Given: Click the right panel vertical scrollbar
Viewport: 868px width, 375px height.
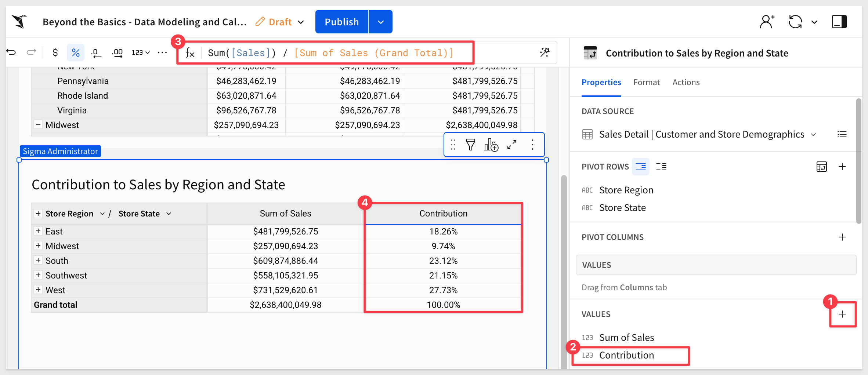Looking at the screenshot, I should (x=858, y=161).
